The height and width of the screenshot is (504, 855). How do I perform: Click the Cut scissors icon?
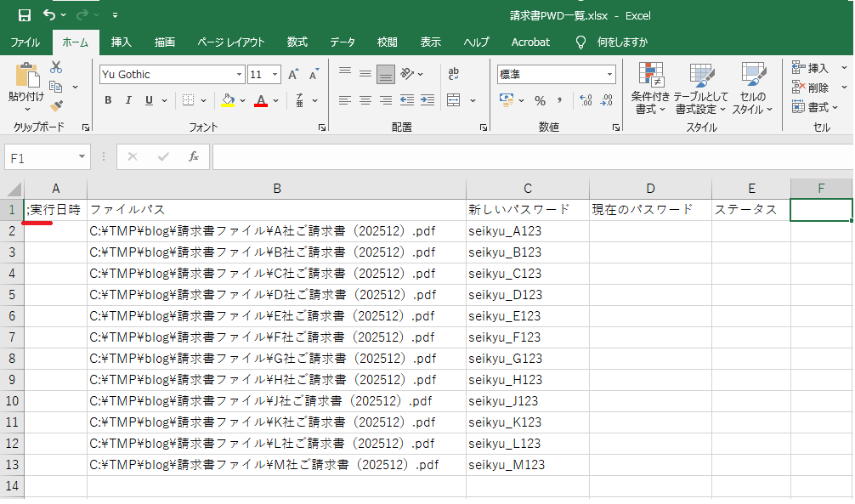57,67
